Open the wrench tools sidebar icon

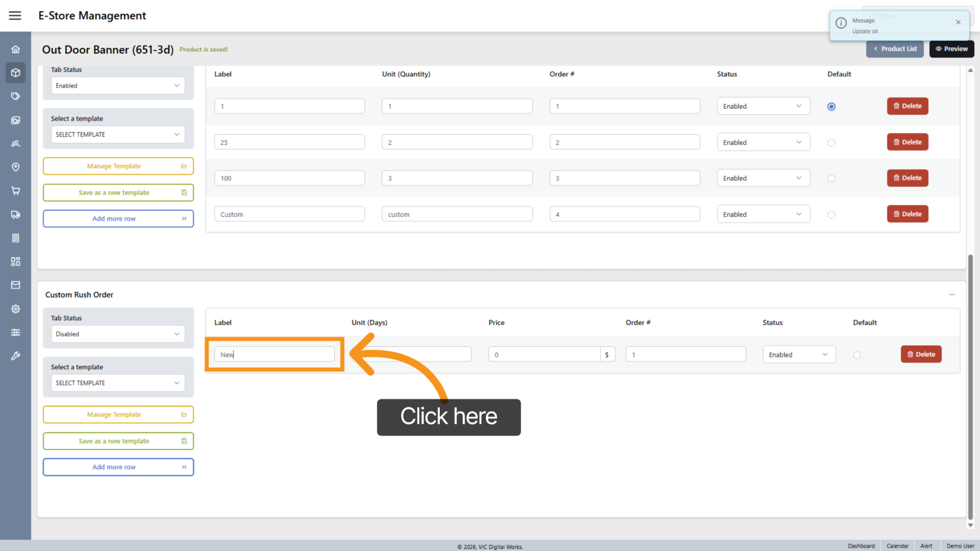(x=16, y=356)
